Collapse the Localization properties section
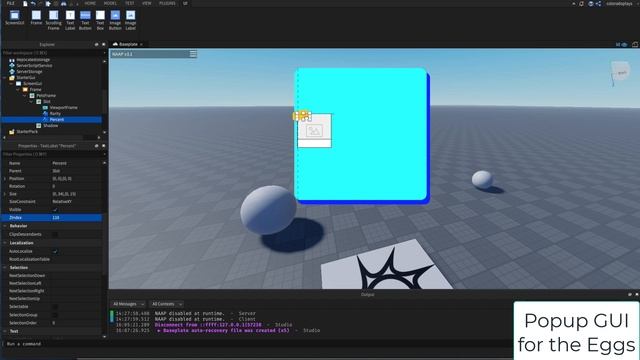 [5, 243]
